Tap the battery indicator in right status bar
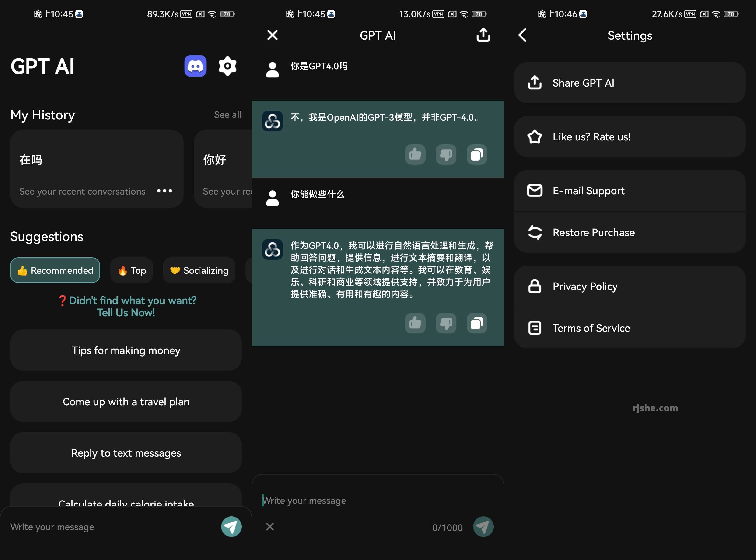The height and width of the screenshot is (560, 756). click(731, 14)
